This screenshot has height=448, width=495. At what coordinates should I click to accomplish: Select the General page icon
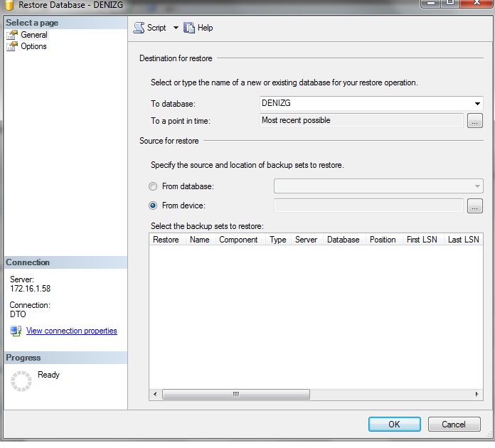click(x=12, y=35)
